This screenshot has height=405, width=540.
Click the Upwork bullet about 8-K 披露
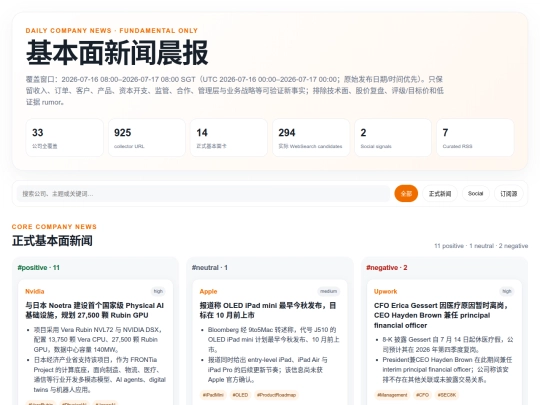point(448,344)
